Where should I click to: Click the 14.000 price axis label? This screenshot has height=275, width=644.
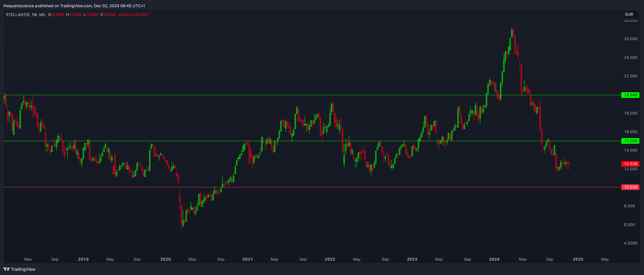click(x=631, y=150)
